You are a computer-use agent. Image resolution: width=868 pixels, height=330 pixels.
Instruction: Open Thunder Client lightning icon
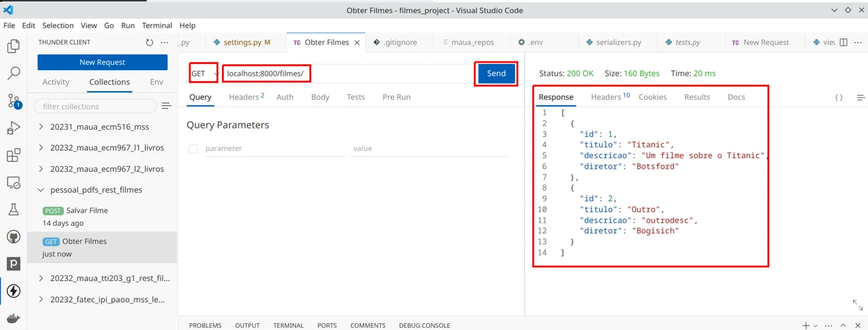[13, 291]
